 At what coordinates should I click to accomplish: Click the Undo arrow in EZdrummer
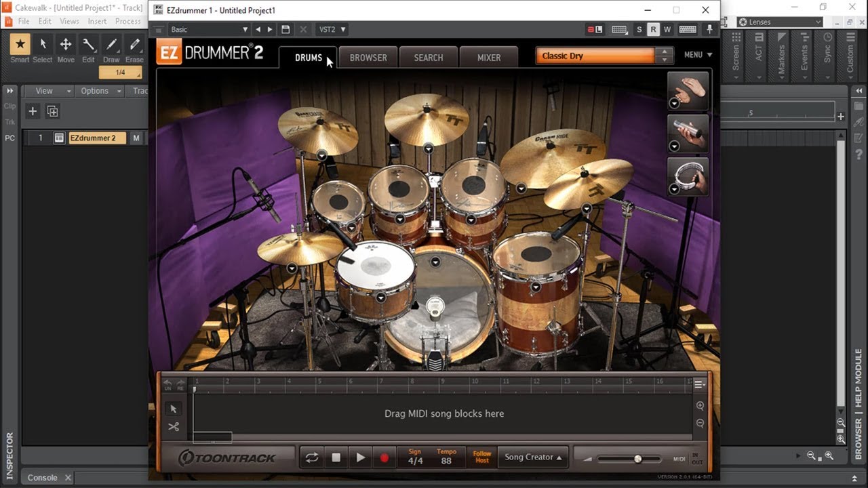coord(167,385)
